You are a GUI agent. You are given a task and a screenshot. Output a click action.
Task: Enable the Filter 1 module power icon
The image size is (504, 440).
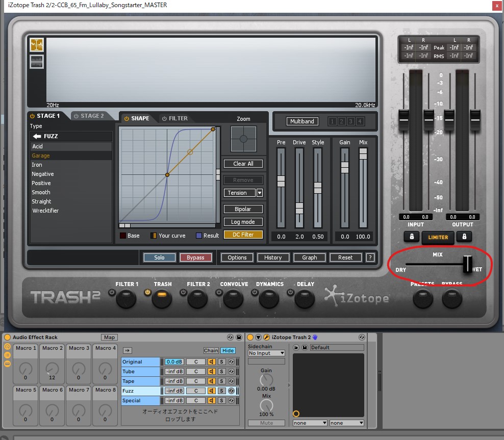(112, 292)
